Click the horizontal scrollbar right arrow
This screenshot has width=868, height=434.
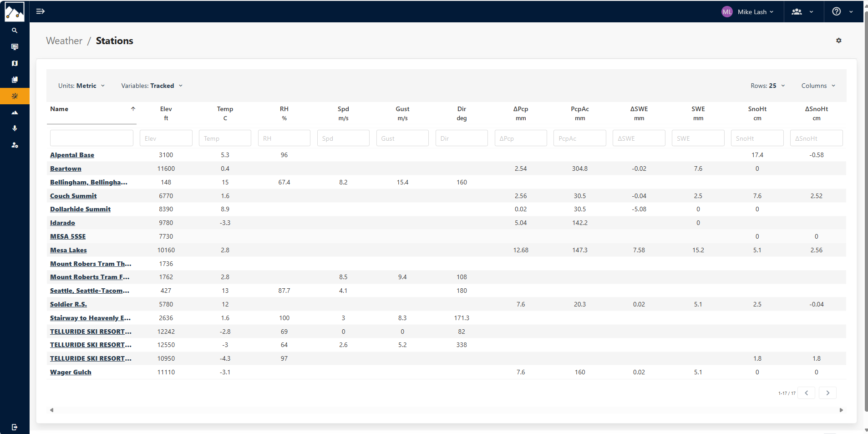tap(841, 410)
